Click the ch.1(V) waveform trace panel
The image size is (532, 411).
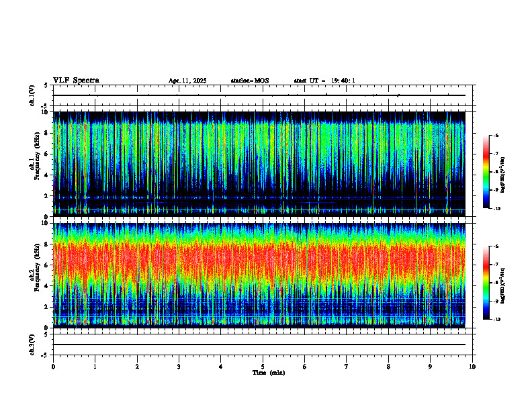pos(263,95)
